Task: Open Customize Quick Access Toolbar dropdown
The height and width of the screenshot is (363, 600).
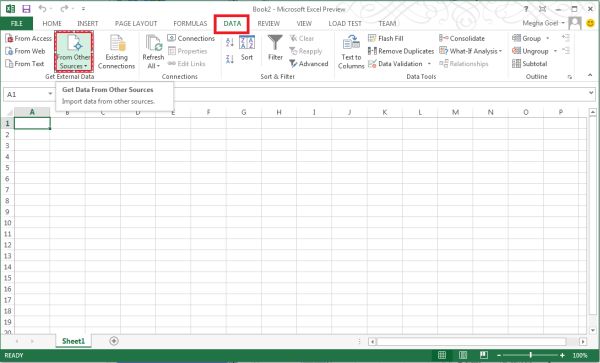Action: (83, 8)
